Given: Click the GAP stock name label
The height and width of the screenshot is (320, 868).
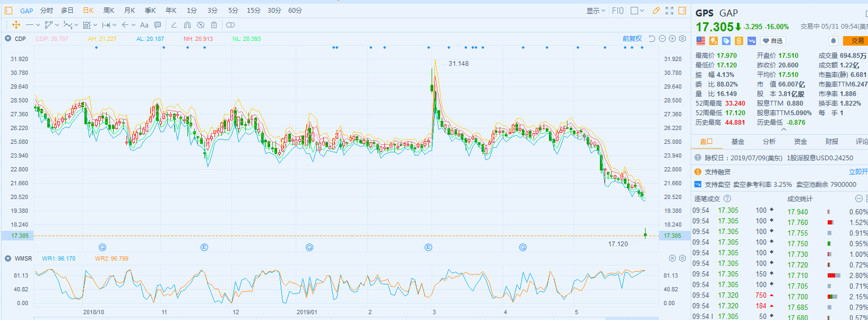Looking at the screenshot, I should point(729,13).
